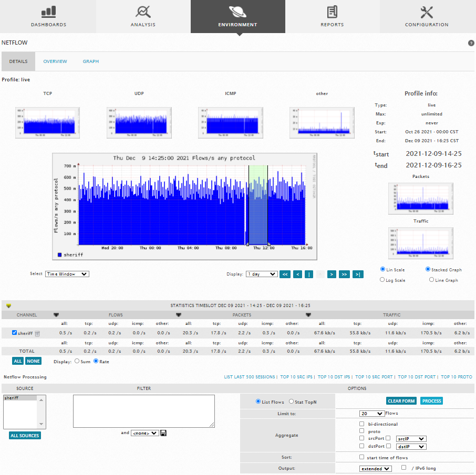Select the Stacked Graph radio button

428,269
